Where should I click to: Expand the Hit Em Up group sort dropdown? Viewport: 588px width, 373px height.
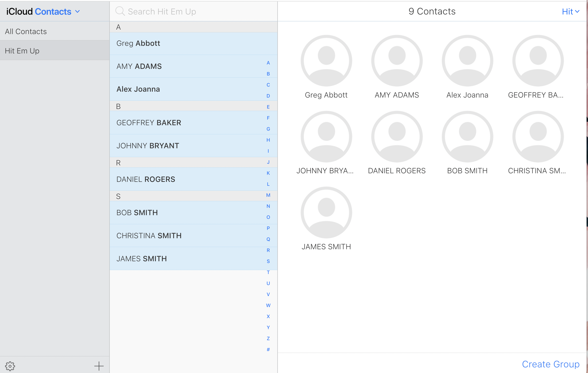click(570, 11)
